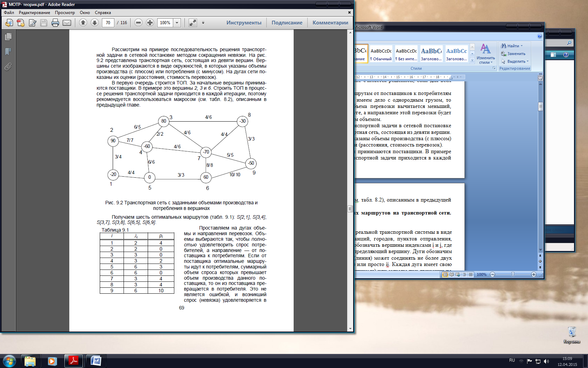
Task: Open Windows Start menu
Action: tap(9, 361)
